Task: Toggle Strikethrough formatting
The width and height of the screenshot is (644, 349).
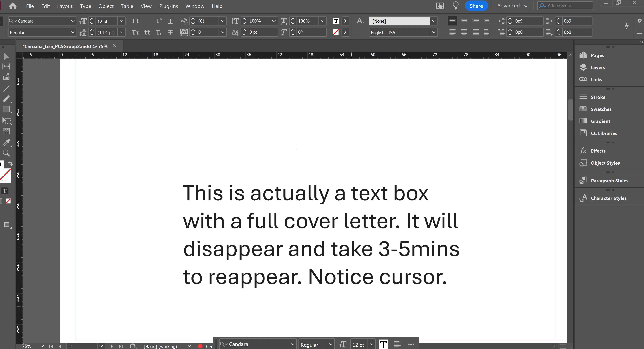Action: [x=170, y=32]
